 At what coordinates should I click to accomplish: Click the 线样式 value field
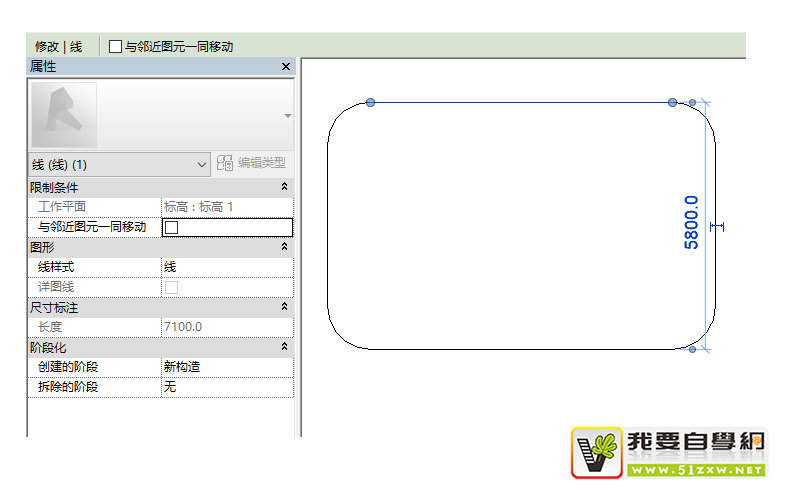coord(226,267)
